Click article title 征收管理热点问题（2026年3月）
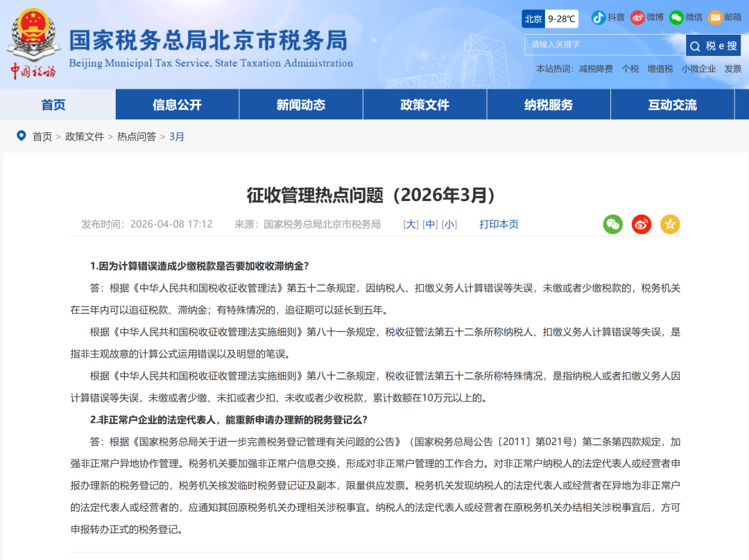Image resolution: width=749 pixels, height=560 pixels. (370, 195)
